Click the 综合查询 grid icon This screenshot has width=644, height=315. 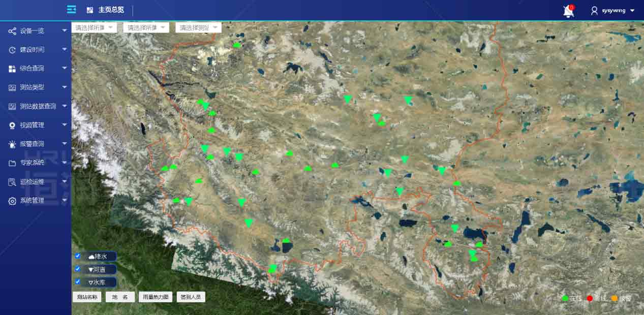[x=12, y=69]
